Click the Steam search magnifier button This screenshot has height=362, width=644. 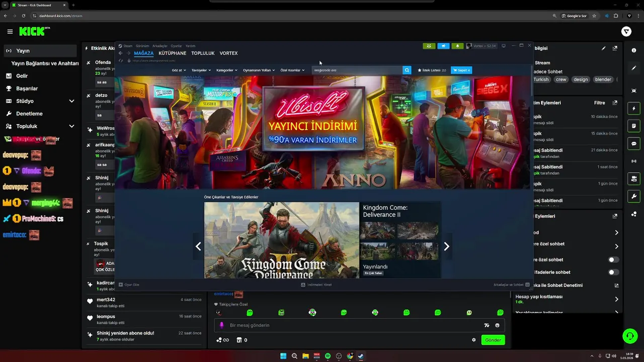[x=407, y=70]
